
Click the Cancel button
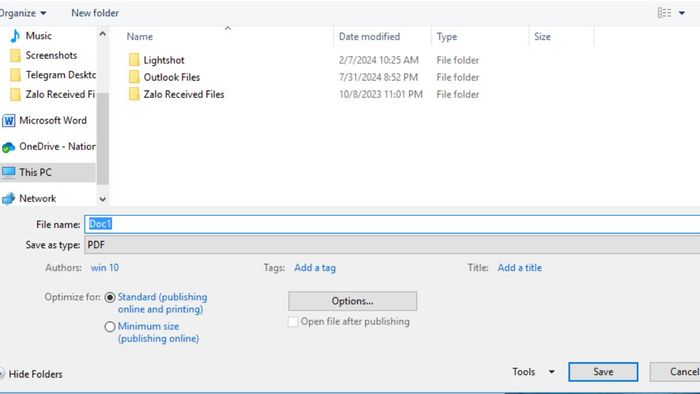pyautogui.click(x=675, y=372)
